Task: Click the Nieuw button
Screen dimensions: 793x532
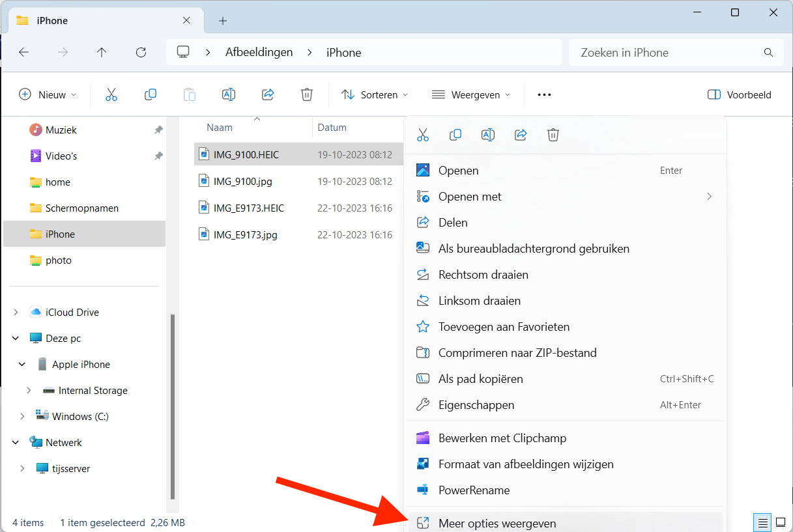Action: coord(48,94)
